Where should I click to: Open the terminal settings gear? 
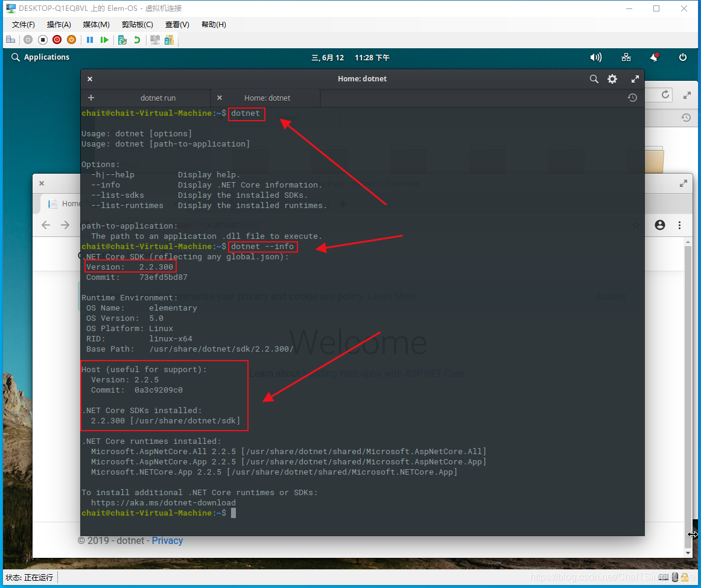click(x=612, y=79)
